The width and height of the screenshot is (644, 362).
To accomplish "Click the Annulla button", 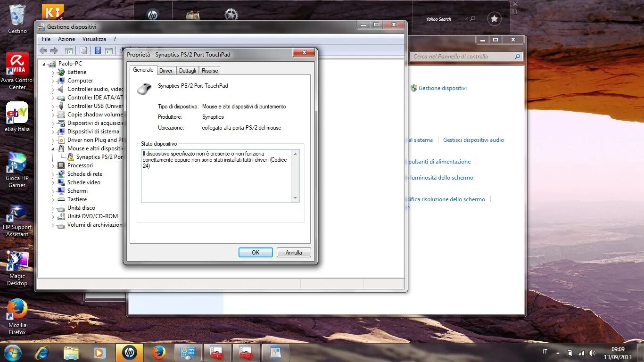I will tap(294, 253).
